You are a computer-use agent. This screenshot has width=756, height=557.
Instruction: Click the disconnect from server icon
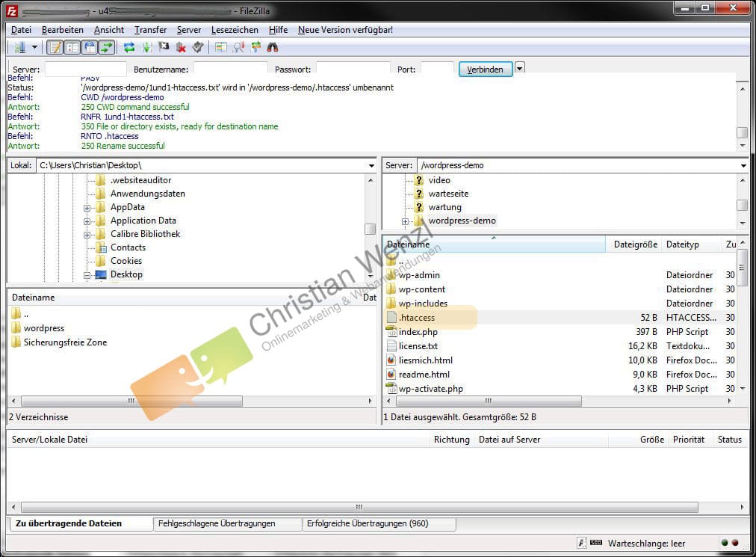pyautogui.click(x=181, y=47)
